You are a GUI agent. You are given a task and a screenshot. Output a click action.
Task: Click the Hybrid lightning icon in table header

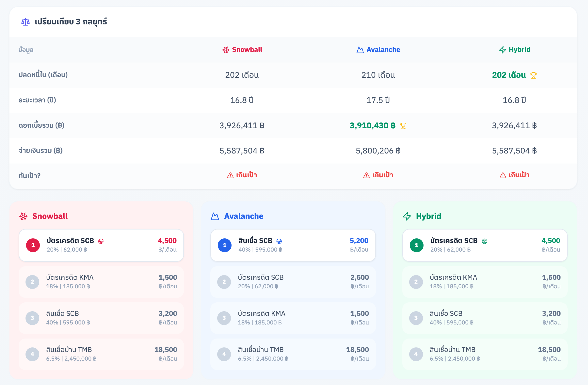coord(502,50)
